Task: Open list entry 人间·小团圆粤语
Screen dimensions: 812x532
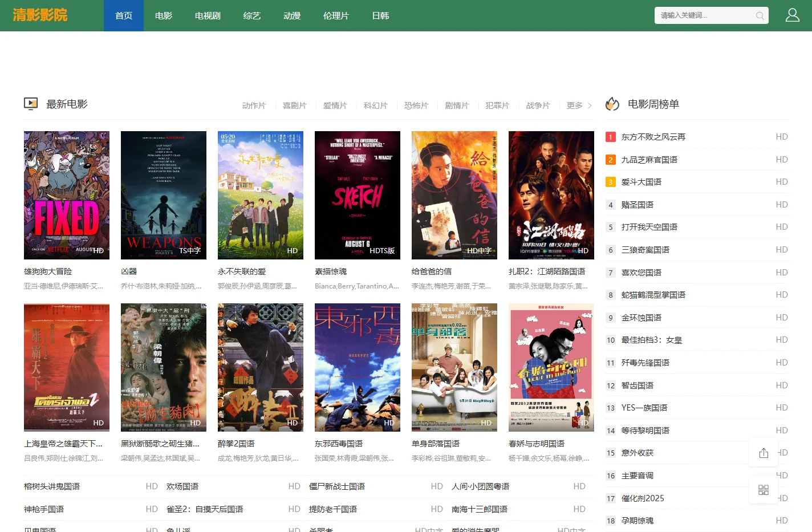Action: coord(480,486)
